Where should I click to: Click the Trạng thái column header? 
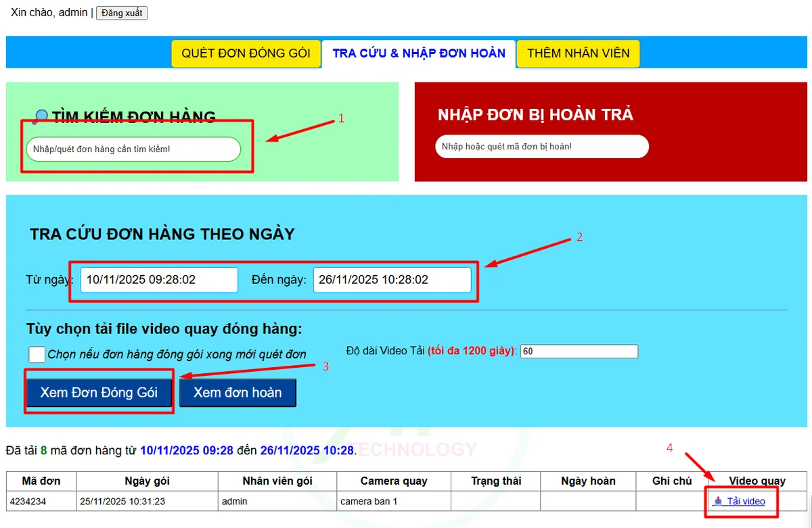(496, 481)
